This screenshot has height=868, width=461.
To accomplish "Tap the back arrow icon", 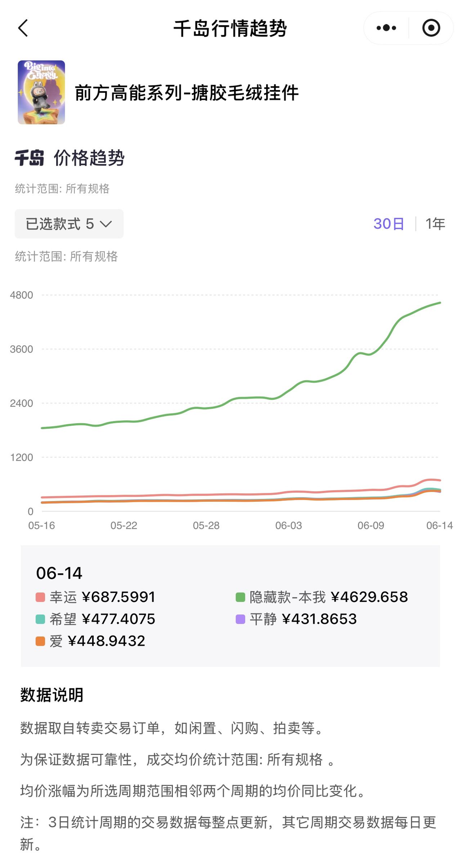I will (x=23, y=28).
